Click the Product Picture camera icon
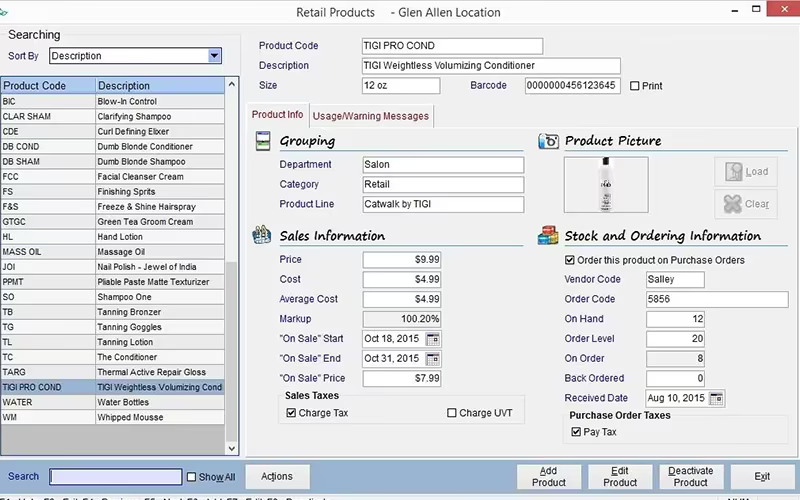This screenshot has width=800, height=500. pos(548,141)
